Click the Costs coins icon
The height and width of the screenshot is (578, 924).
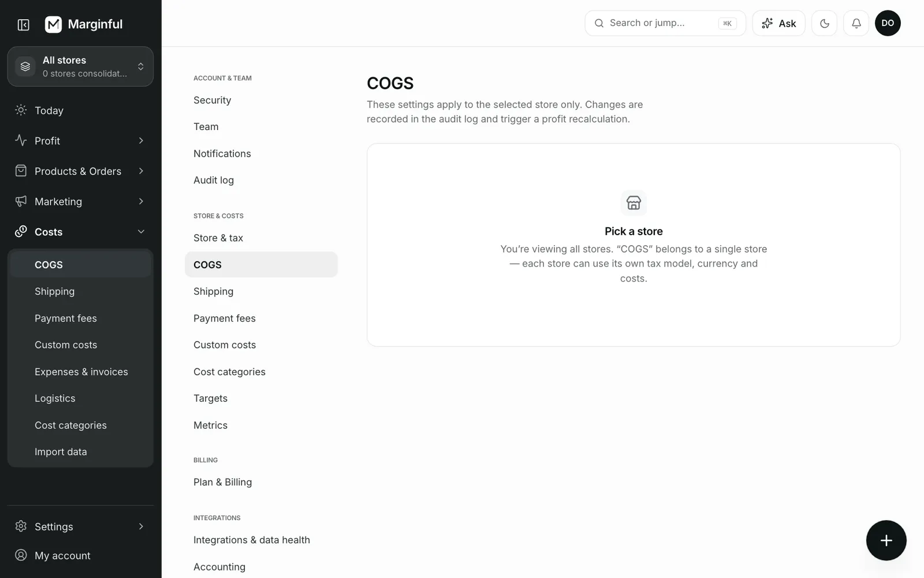(x=21, y=231)
